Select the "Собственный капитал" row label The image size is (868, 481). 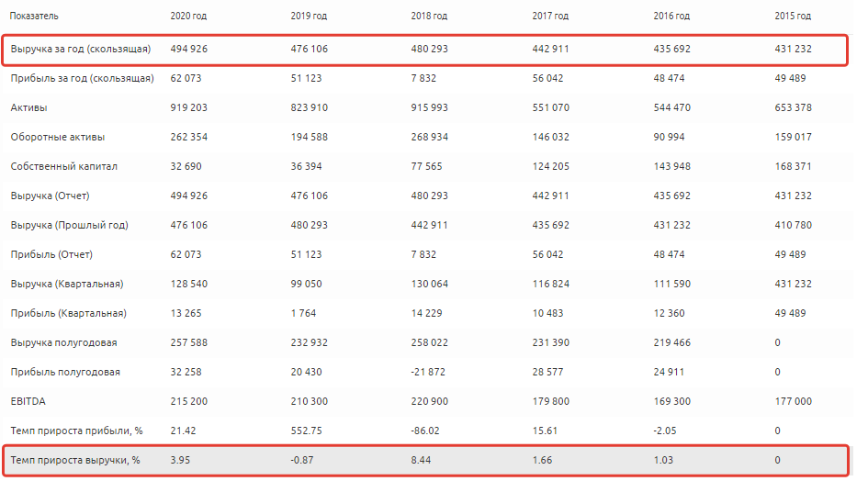pyautogui.click(x=64, y=166)
